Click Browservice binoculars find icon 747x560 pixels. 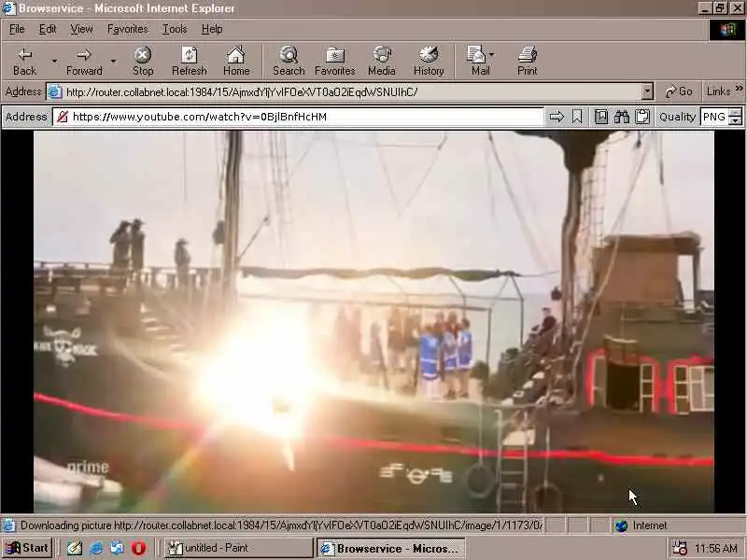[x=621, y=117]
